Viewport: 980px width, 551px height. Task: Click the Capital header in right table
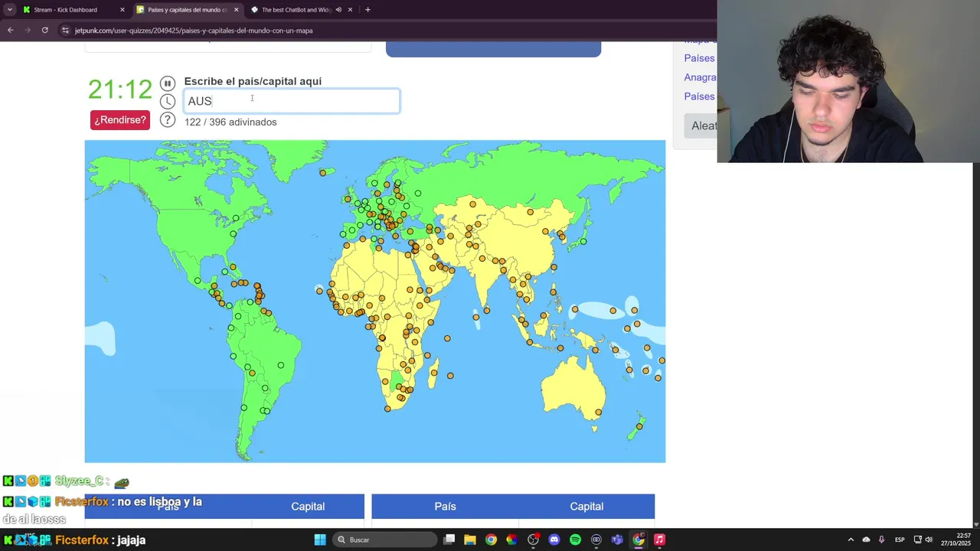point(586,507)
